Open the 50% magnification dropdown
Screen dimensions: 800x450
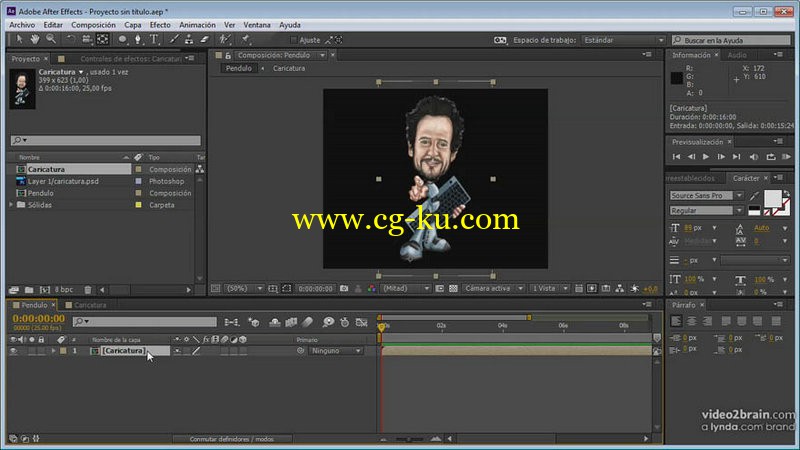[244, 289]
